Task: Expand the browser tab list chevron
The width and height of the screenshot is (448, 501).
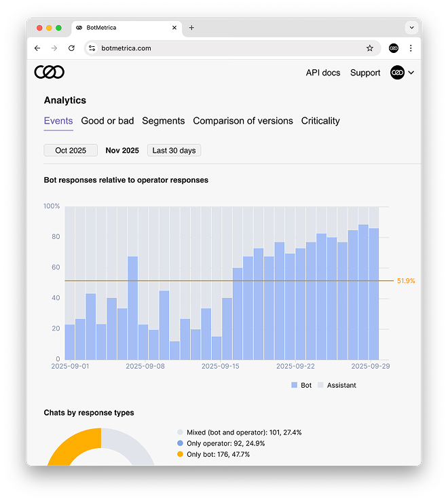Action: tap(411, 28)
